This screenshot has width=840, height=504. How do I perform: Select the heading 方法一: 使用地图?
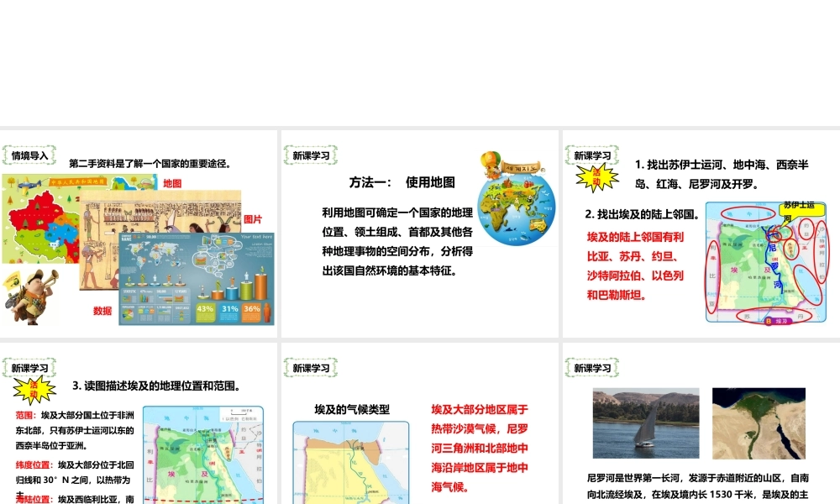402,182
